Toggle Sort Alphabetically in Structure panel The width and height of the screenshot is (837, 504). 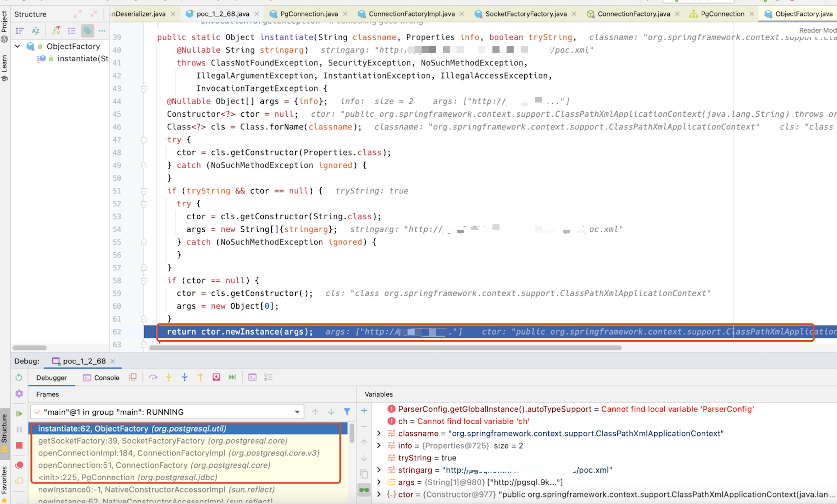click(36, 31)
